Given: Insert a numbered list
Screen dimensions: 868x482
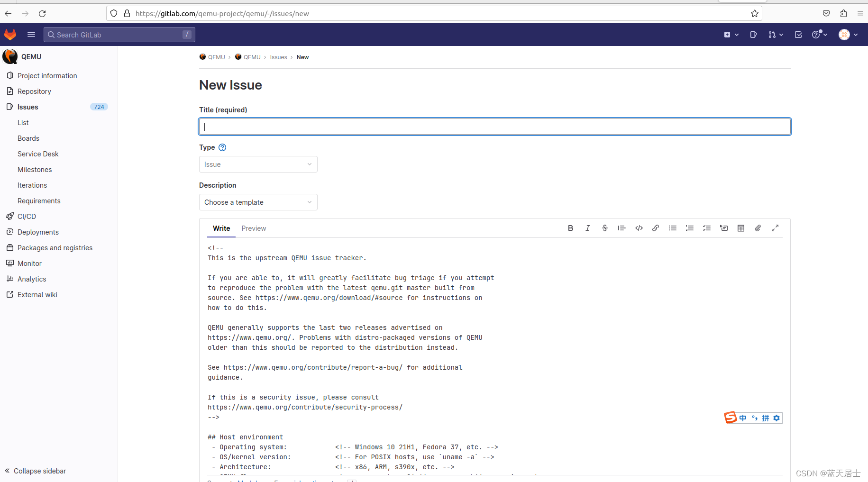Looking at the screenshot, I should 690,228.
